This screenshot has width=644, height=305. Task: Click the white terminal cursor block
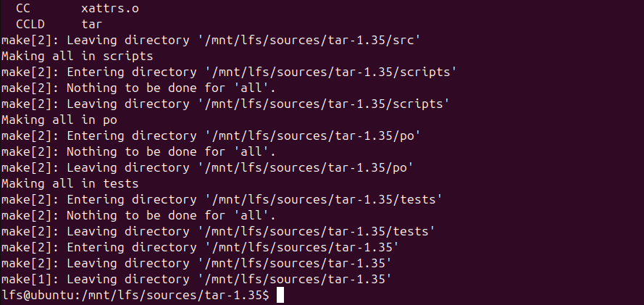pyautogui.click(x=280, y=295)
